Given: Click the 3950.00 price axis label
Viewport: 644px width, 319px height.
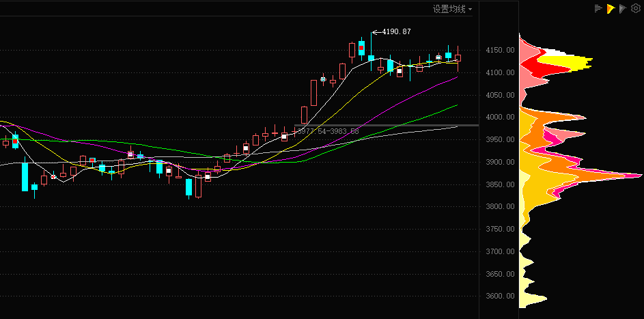Looking at the screenshot, I should (x=500, y=139).
